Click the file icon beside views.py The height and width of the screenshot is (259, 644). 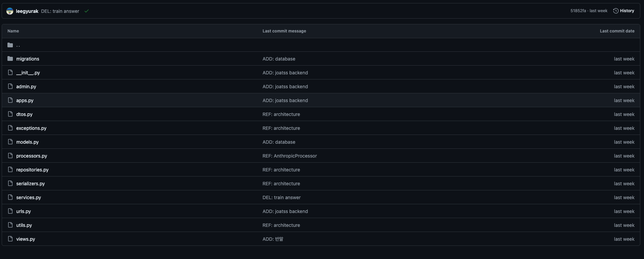coord(10,239)
